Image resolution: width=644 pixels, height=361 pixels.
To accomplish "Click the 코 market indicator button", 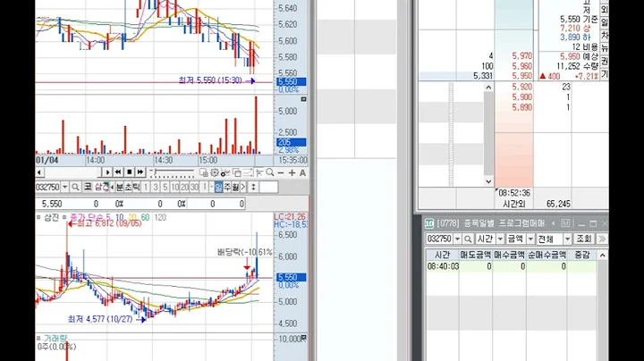I will point(88,187).
